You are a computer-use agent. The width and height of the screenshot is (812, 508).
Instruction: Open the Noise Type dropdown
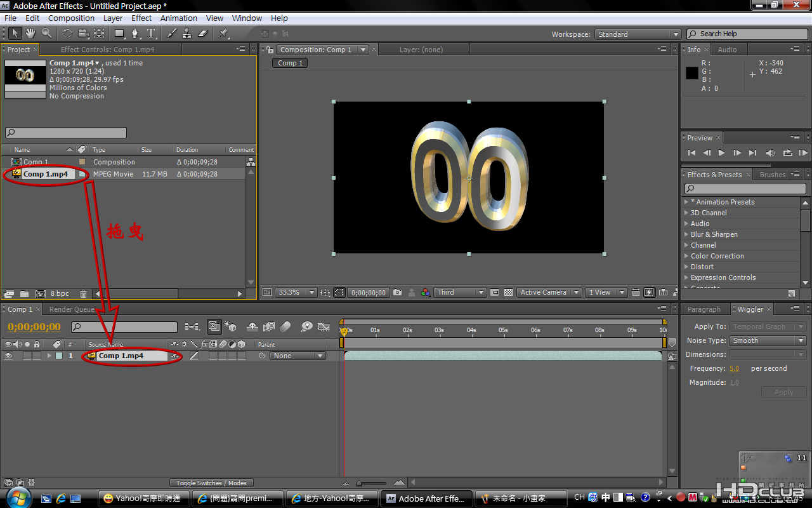(768, 341)
